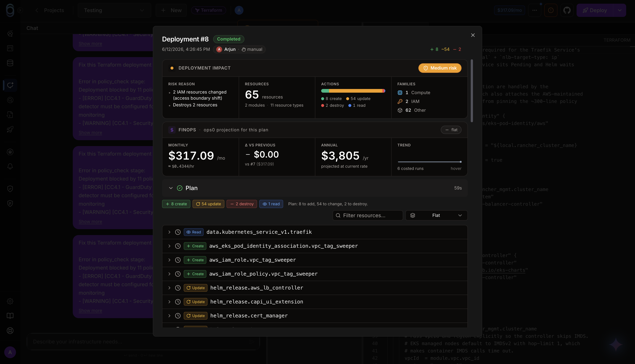Open the Flat grouping dropdown

pos(436,215)
